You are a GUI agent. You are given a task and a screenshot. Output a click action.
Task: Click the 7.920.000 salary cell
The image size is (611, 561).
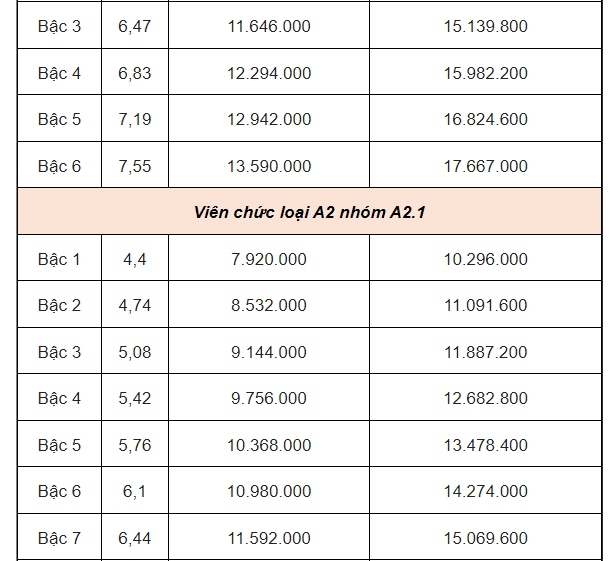click(269, 259)
